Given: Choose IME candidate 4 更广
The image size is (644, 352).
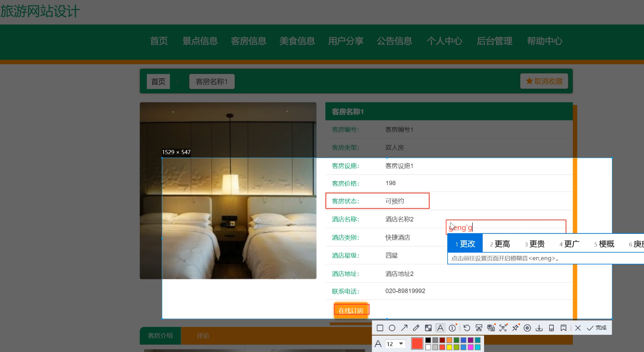Looking at the screenshot, I should [570, 244].
